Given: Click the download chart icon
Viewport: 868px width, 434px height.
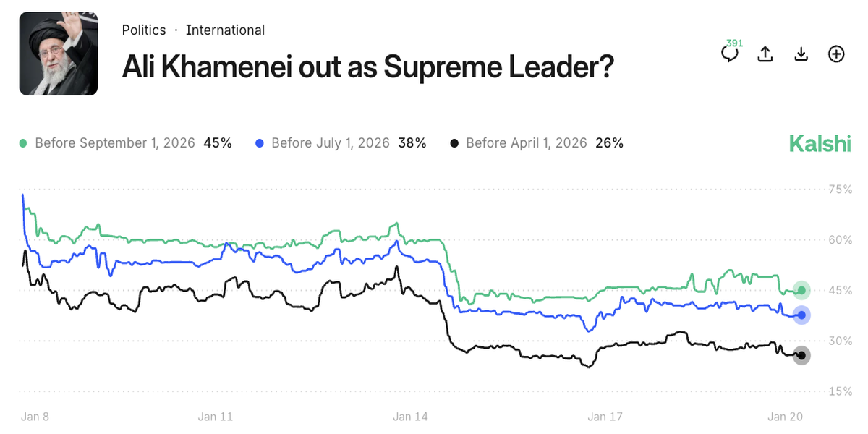Looking at the screenshot, I should (x=801, y=54).
